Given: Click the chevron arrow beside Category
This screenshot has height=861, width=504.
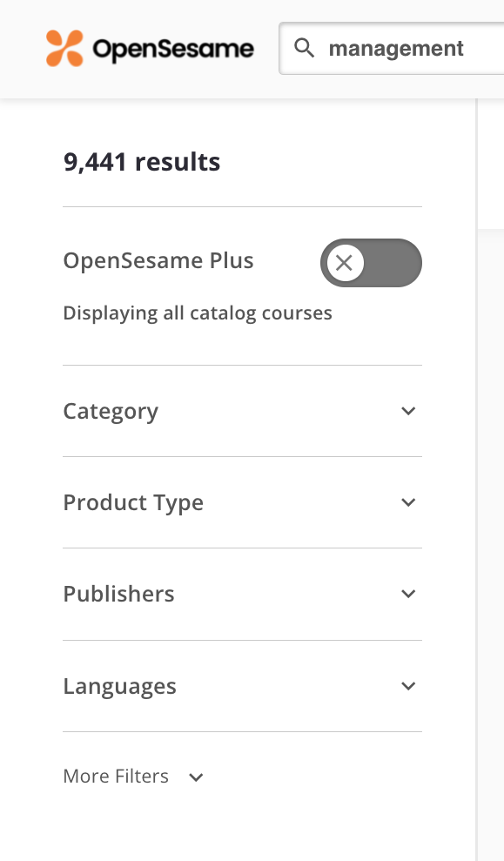Looking at the screenshot, I should coord(408,411).
